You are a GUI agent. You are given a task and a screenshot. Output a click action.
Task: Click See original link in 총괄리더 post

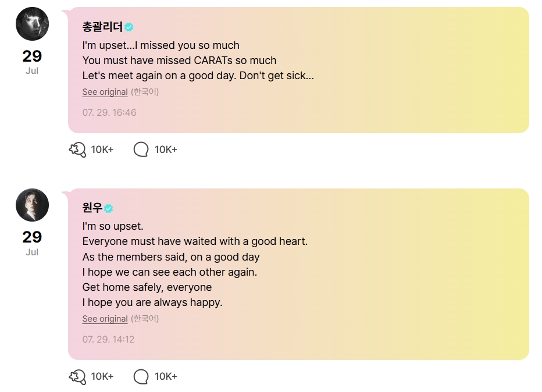(105, 92)
